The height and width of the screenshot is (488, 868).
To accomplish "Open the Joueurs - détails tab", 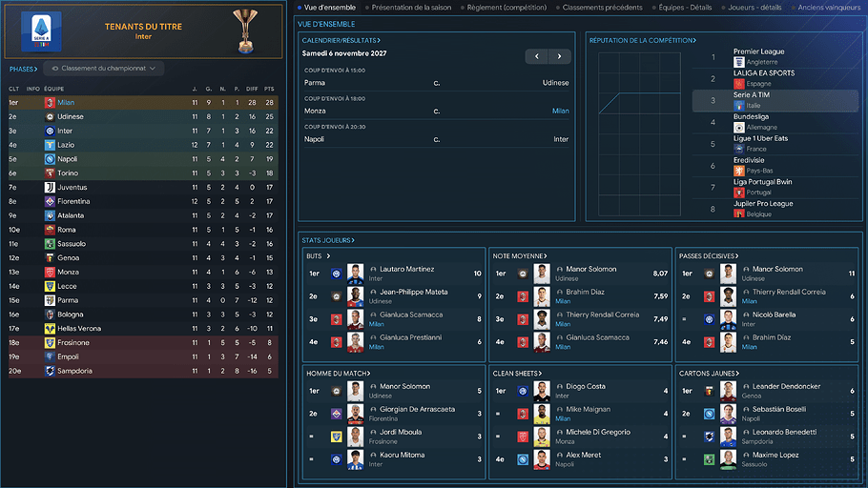I will click(x=752, y=8).
